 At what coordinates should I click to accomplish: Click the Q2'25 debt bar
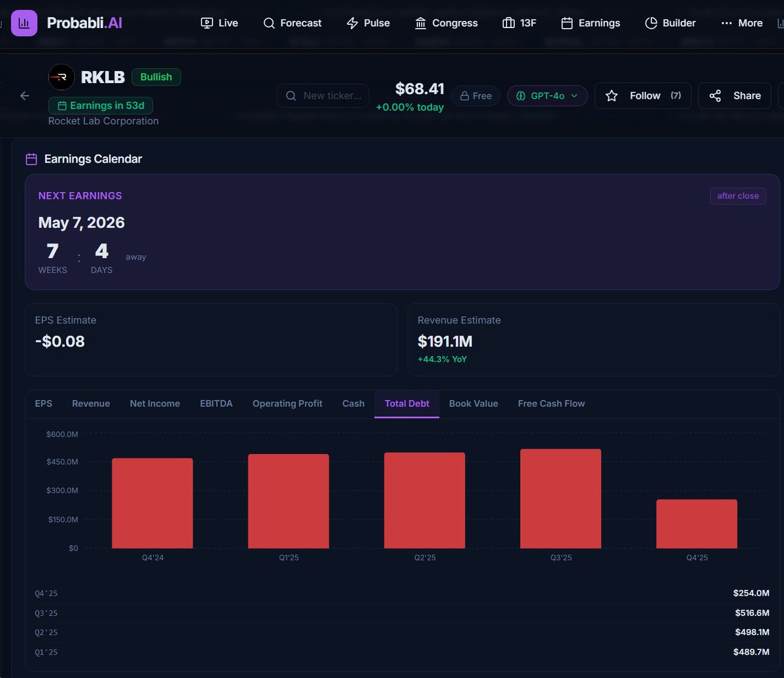[425, 500]
